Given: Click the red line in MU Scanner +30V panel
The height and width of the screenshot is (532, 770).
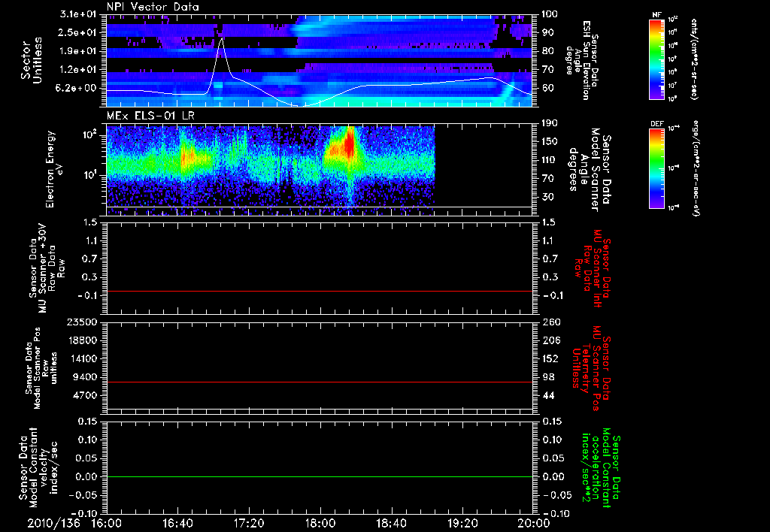Looking at the screenshot, I should (x=319, y=291).
